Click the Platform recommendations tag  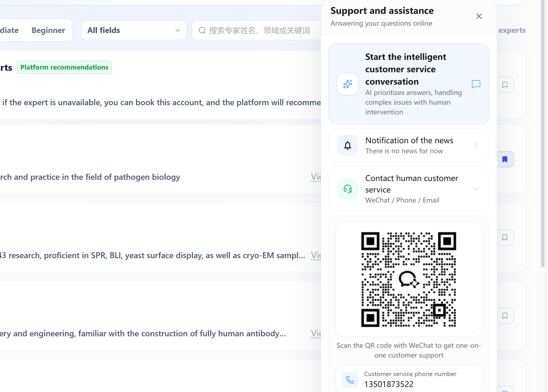tap(64, 67)
